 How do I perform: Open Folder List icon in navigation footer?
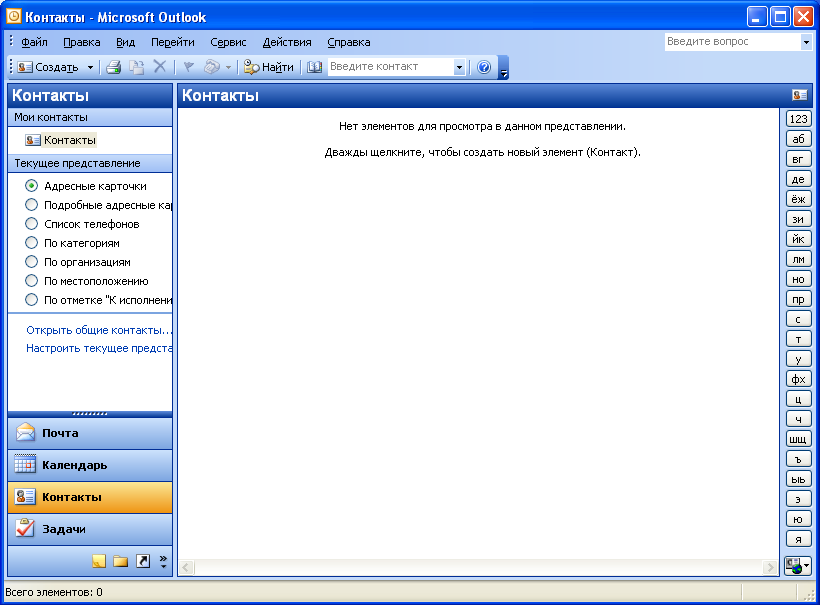(121, 562)
